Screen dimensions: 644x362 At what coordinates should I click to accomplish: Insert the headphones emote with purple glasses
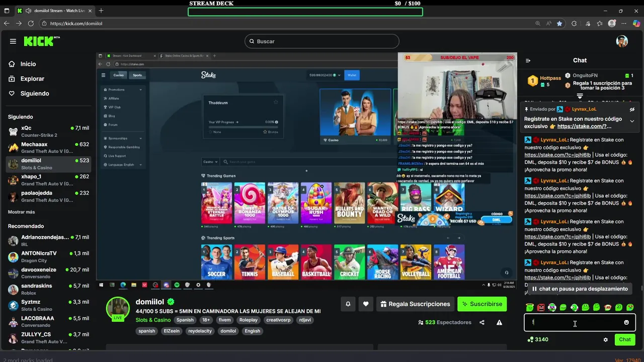click(552, 307)
